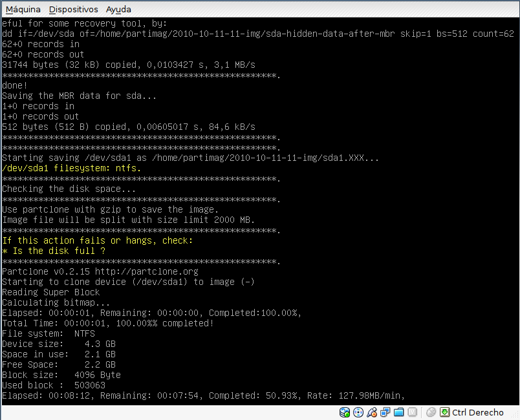Click the Ctrl Derecho host key label
The height and width of the screenshot is (420, 520).
pos(477,412)
